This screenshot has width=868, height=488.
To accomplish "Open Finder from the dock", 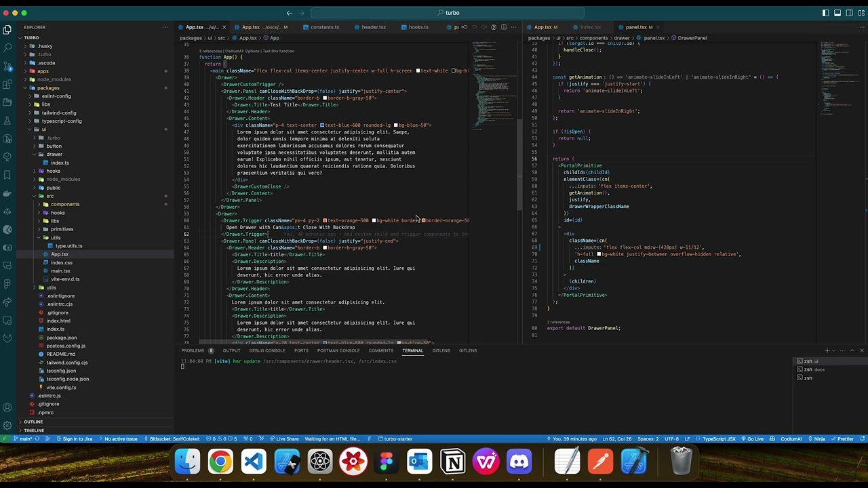I will 187,462.
